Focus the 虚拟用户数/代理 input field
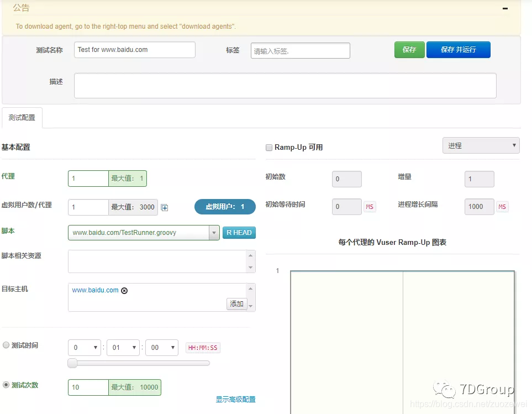532x414 pixels. [88, 207]
